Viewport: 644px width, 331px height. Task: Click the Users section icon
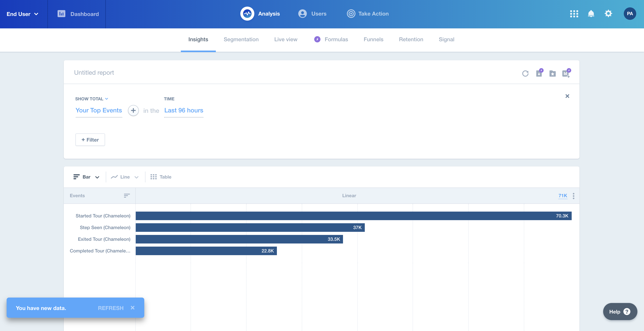click(302, 13)
